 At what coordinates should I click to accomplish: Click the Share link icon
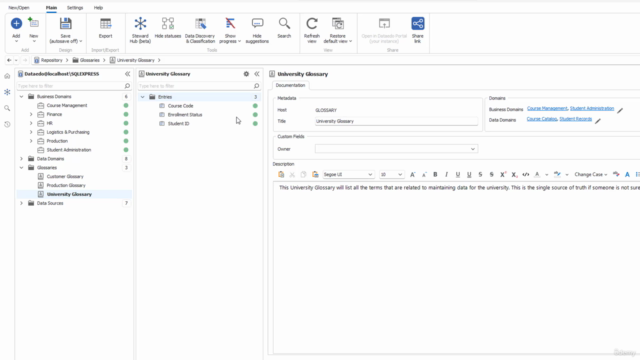click(x=418, y=23)
